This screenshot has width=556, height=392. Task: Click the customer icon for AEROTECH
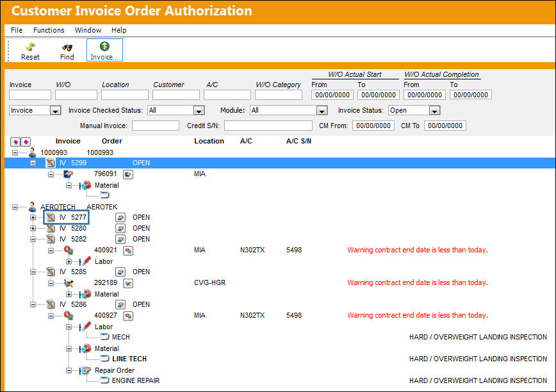[x=32, y=207]
